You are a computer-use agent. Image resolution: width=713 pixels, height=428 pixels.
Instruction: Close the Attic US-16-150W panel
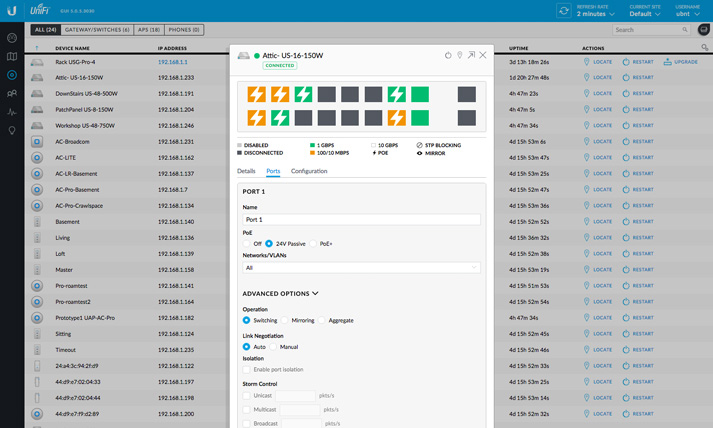[483, 55]
